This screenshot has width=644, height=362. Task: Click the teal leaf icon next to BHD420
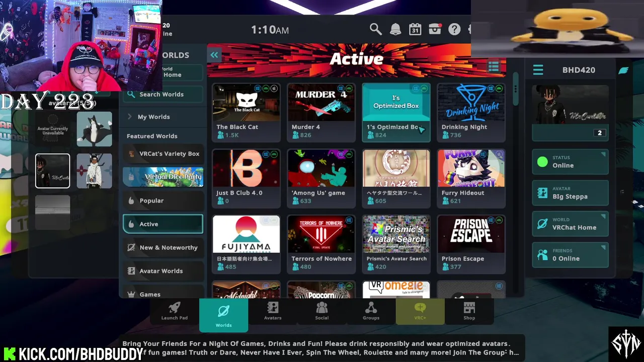click(x=623, y=70)
